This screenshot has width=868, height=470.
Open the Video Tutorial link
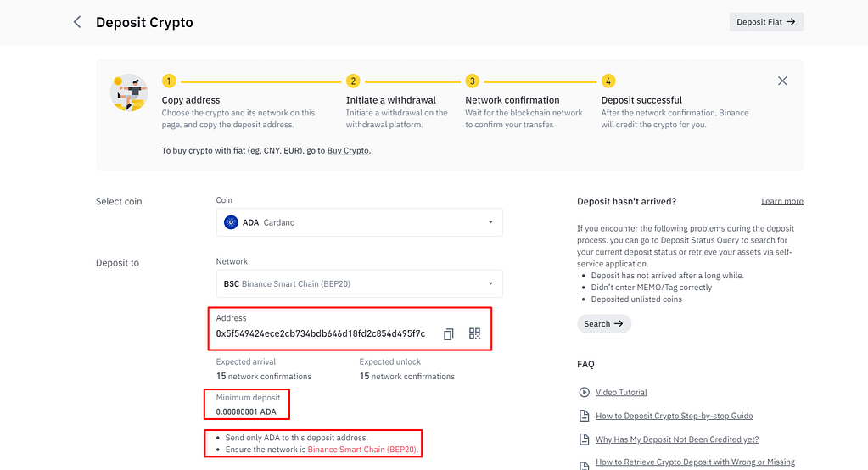621,392
